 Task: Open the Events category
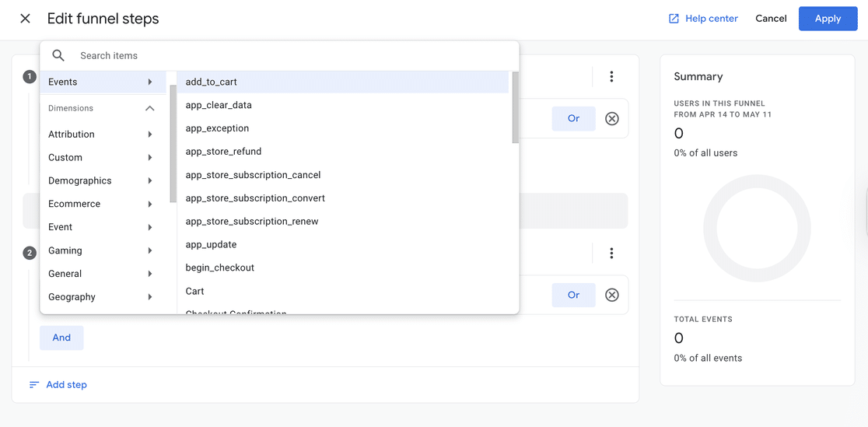point(103,82)
